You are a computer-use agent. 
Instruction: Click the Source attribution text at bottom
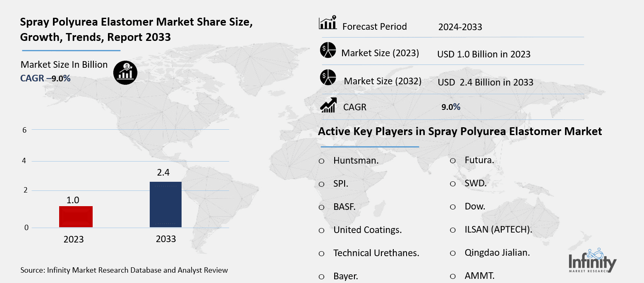coord(124,270)
